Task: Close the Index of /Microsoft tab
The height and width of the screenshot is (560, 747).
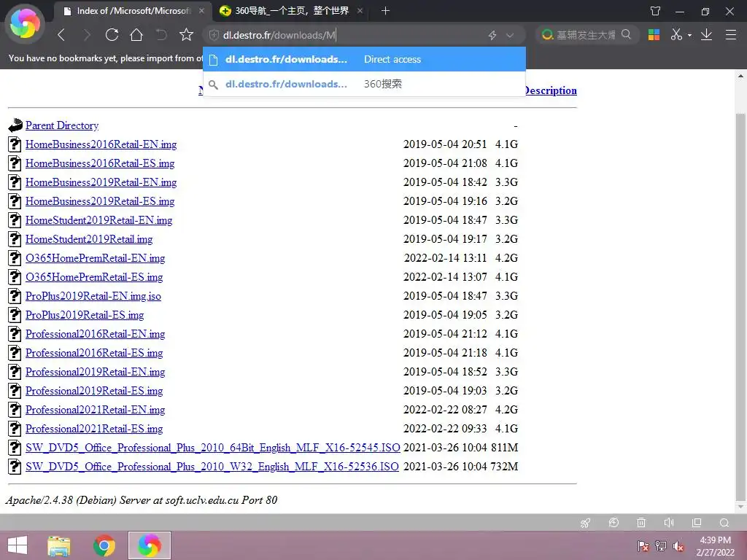Action: tap(201, 11)
